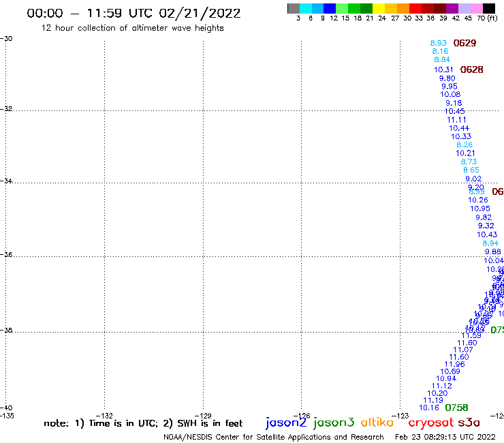Click the 8.65 wave height value
Screen dimensions: 504x443
point(471,170)
